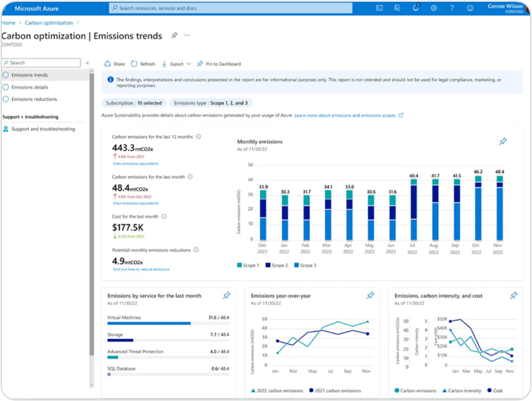Click the SQL Database emissions row
The width and height of the screenshot is (532, 401).
pyautogui.click(x=168, y=371)
